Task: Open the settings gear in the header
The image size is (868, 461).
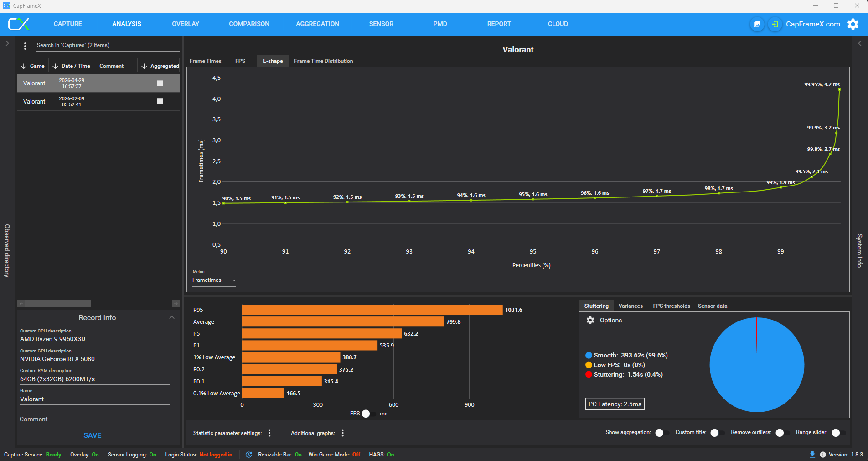Action: click(853, 24)
